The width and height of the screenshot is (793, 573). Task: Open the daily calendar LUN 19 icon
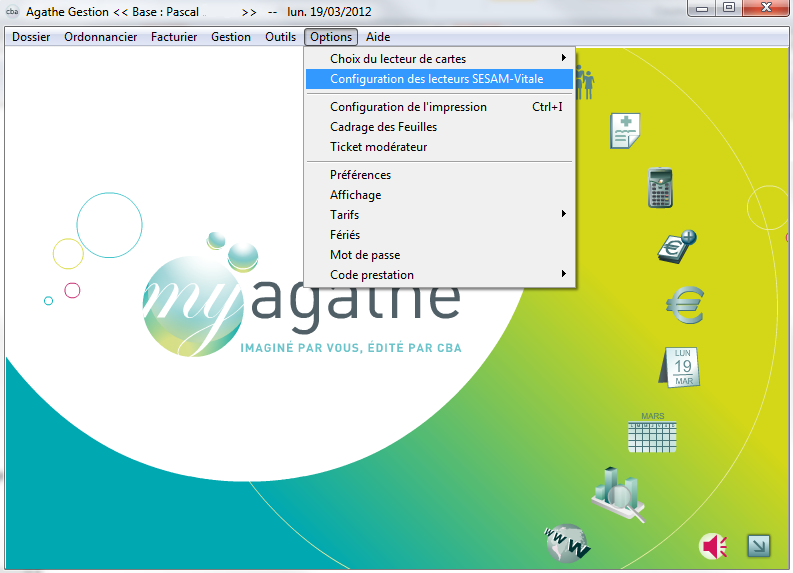pos(679,367)
